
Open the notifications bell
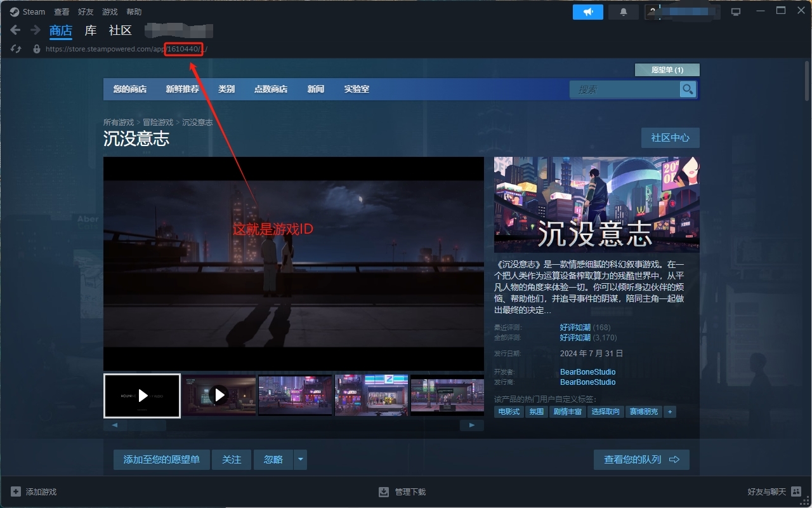tap(624, 11)
